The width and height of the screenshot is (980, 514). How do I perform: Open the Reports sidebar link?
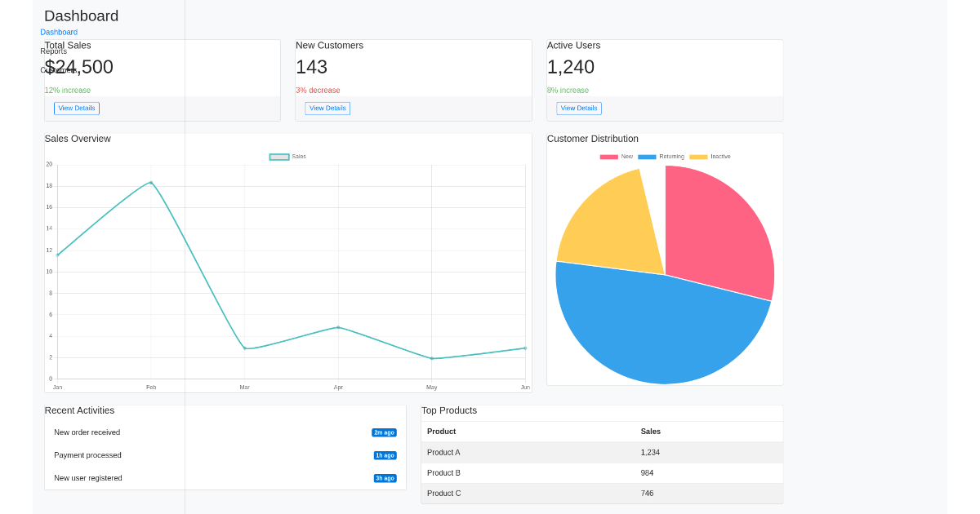[x=52, y=51]
